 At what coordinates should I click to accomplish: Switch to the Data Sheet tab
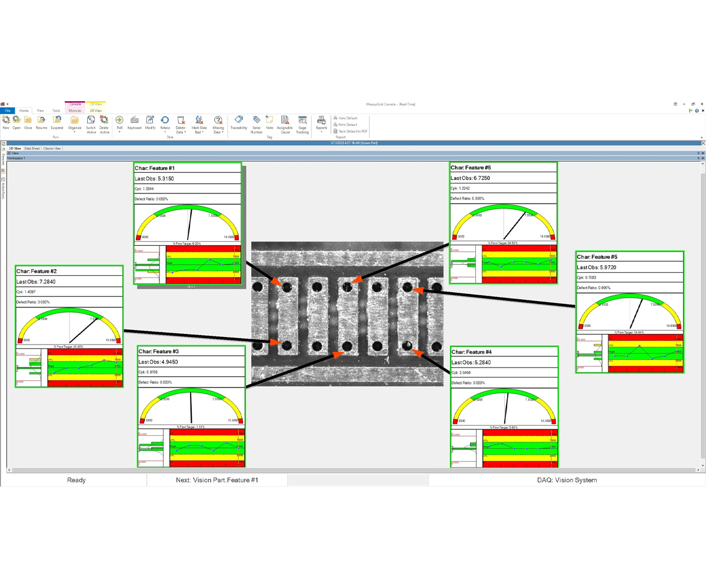tap(32, 148)
